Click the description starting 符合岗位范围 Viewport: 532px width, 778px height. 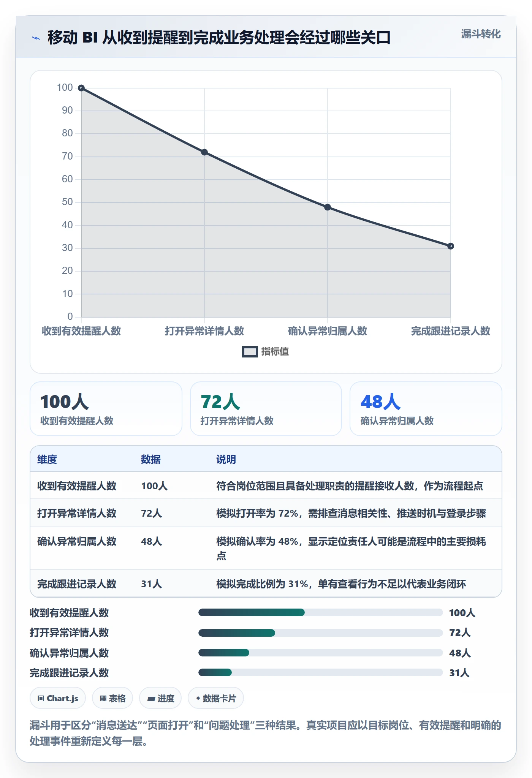350,486
